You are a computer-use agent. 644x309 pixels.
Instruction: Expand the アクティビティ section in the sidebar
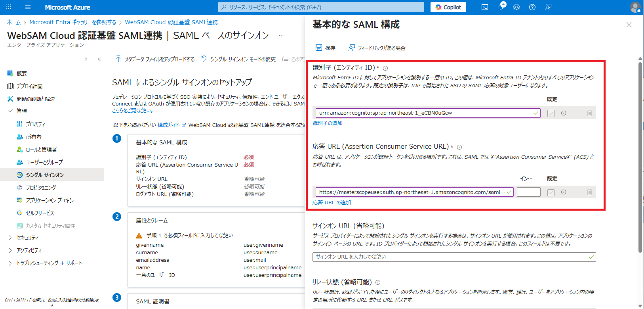pos(10,250)
